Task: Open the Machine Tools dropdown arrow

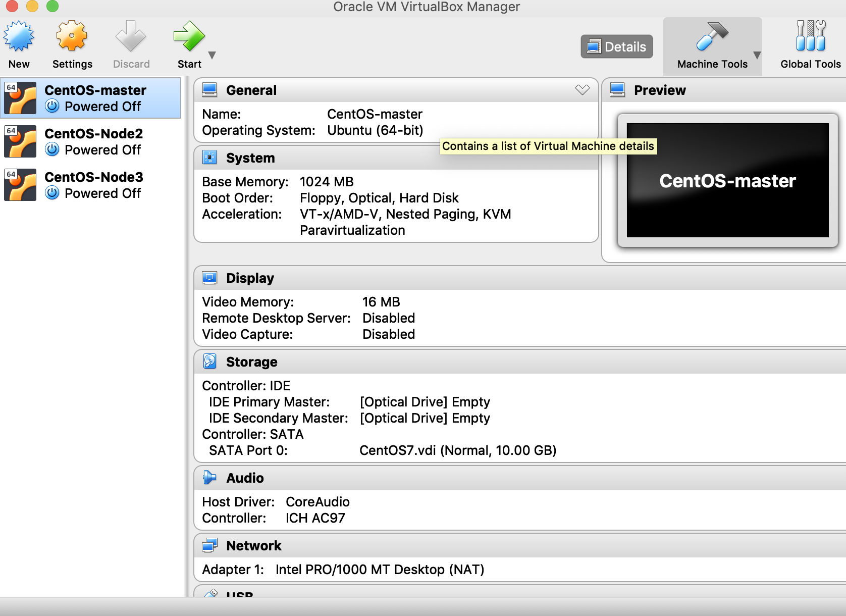Action: [x=757, y=55]
